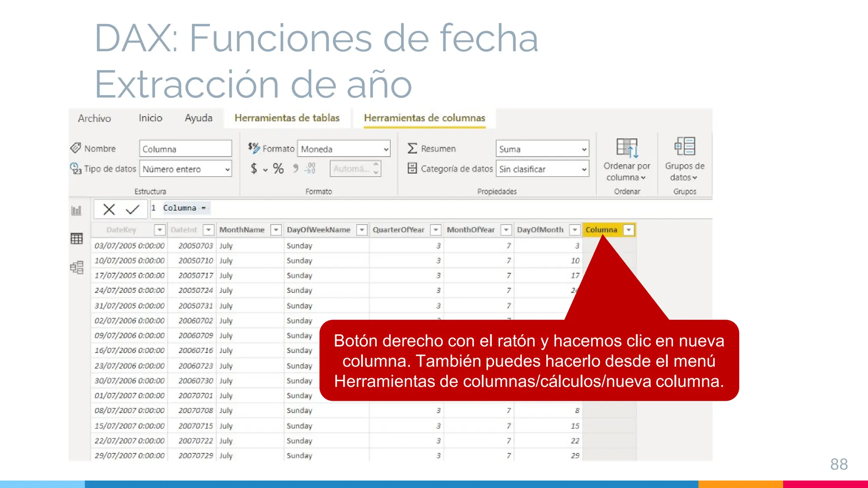Switch to Report view icon in sidebar
This screenshot has height=488, width=868.
pos(77,211)
